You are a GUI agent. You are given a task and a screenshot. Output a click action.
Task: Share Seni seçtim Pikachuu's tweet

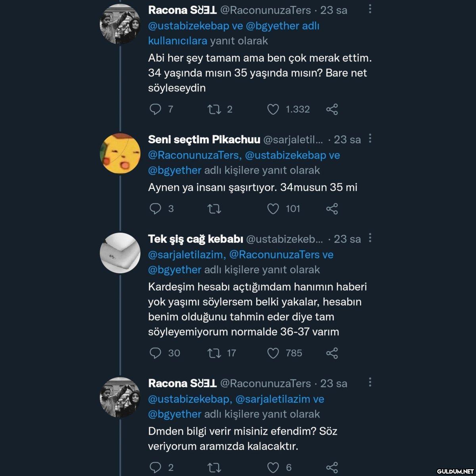pos(332,209)
